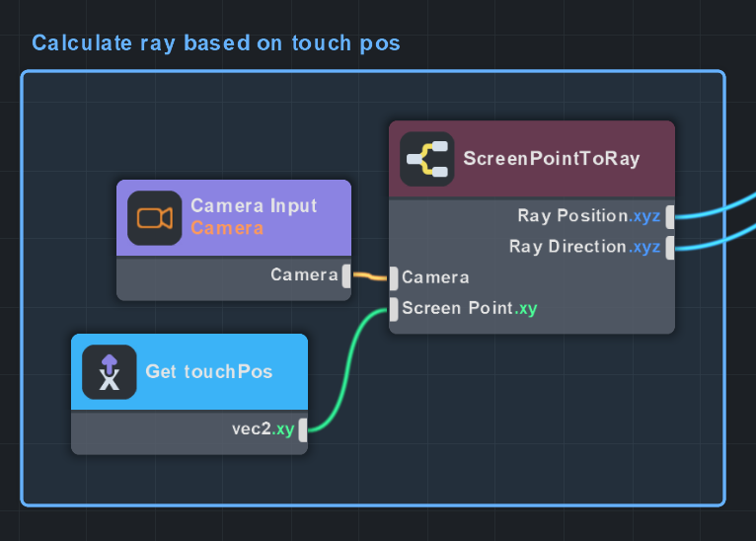
Task: Click the vec2 output port on Get touchPos
Action: (303, 429)
